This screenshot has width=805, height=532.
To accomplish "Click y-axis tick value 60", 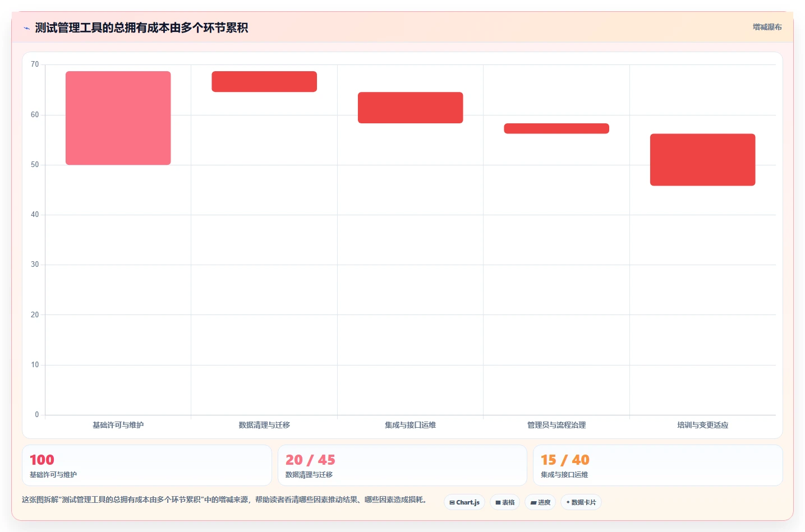I will (35, 115).
